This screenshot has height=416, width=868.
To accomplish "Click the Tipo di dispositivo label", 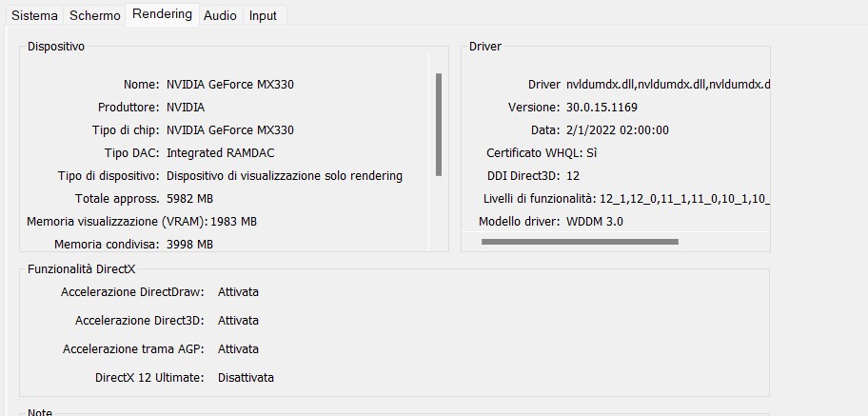I will pyautogui.click(x=108, y=176).
